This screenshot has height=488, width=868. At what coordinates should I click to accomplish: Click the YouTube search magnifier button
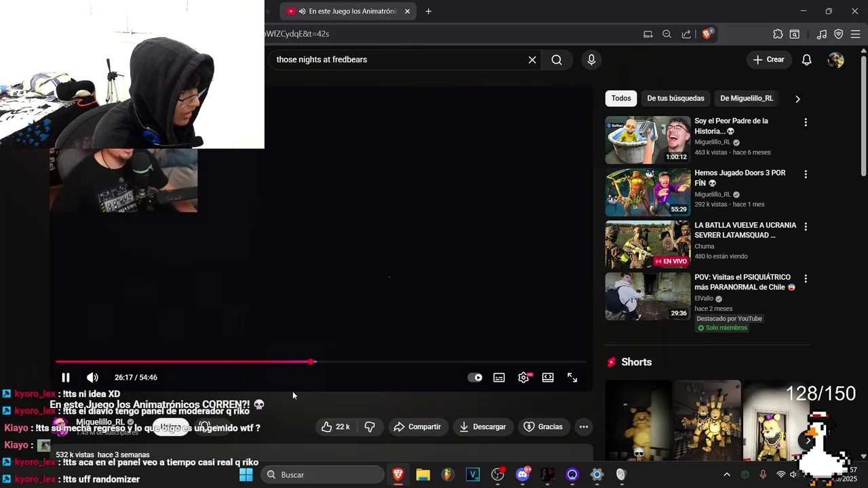coord(557,60)
